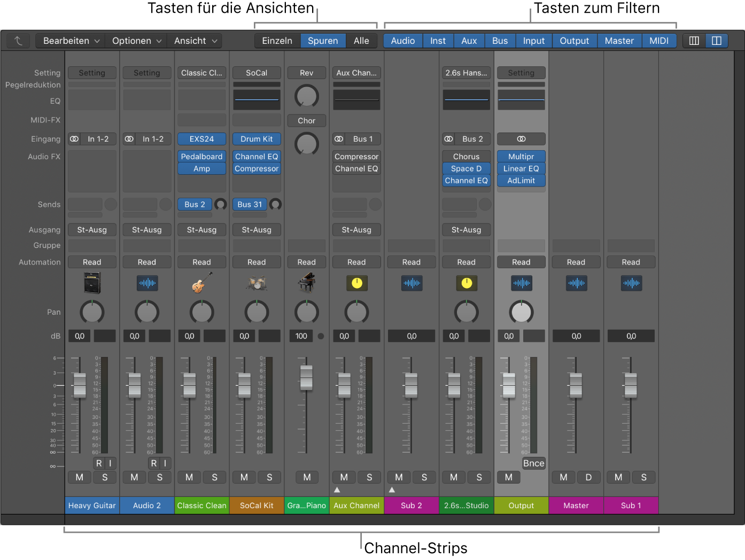Click the Classic Clean guitar icon
This screenshot has height=560, width=745.
[x=201, y=283]
